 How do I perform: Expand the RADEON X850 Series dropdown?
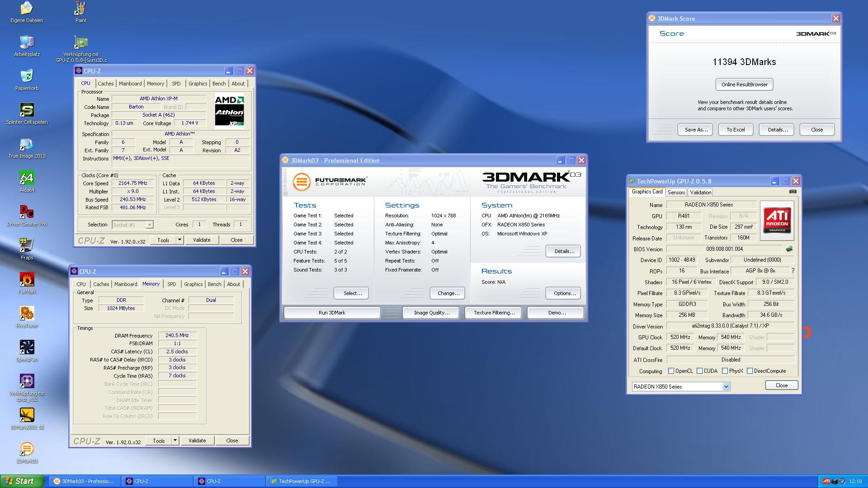(x=726, y=387)
